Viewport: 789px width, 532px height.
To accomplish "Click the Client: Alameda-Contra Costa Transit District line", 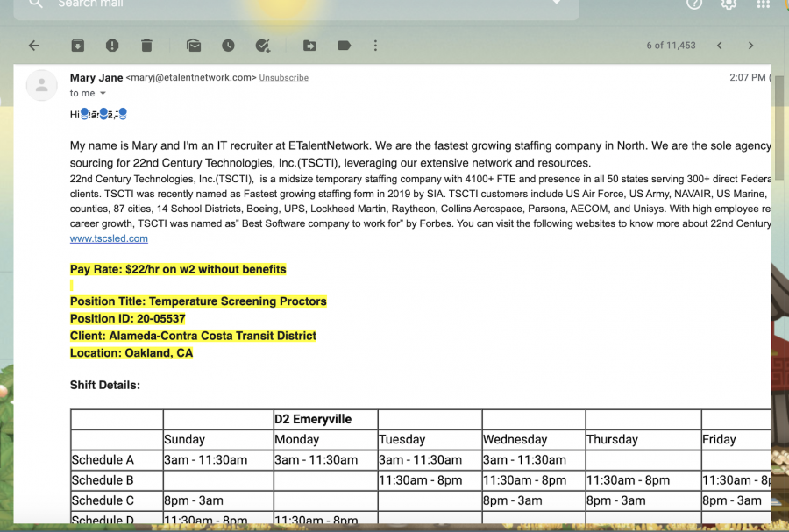I will coord(193,336).
